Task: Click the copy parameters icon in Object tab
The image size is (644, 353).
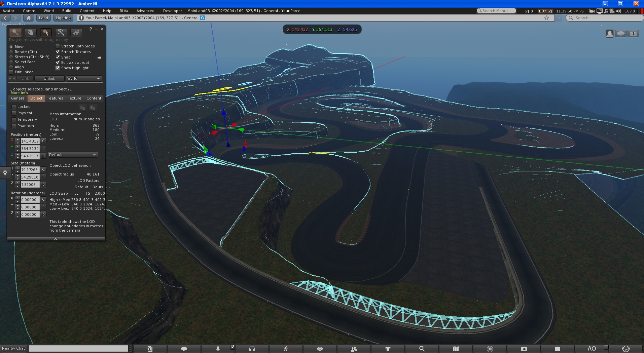Action: pos(83,108)
